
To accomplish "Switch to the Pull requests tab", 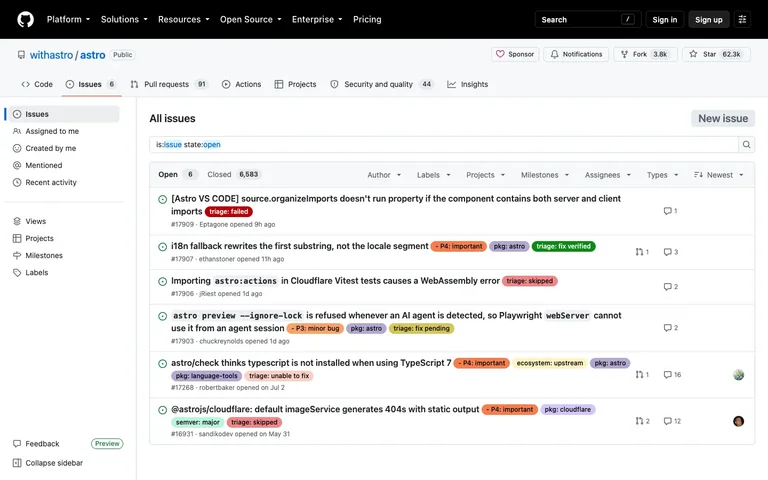I will (x=169, y=84).
